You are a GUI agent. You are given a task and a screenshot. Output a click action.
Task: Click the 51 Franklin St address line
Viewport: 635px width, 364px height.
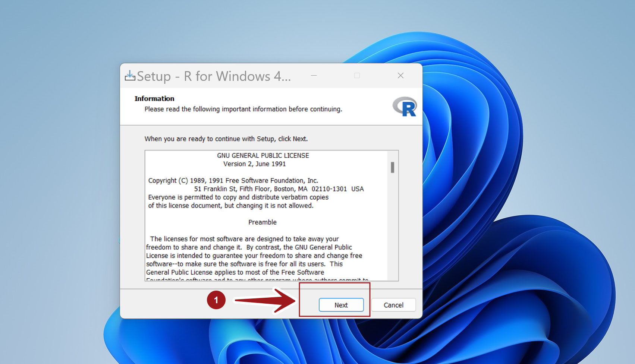click(x=279, y=189)
